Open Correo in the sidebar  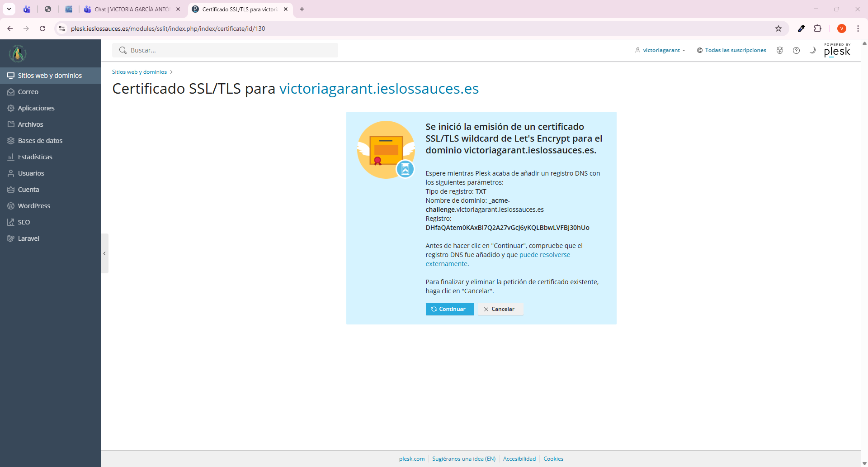pos(28,92)
